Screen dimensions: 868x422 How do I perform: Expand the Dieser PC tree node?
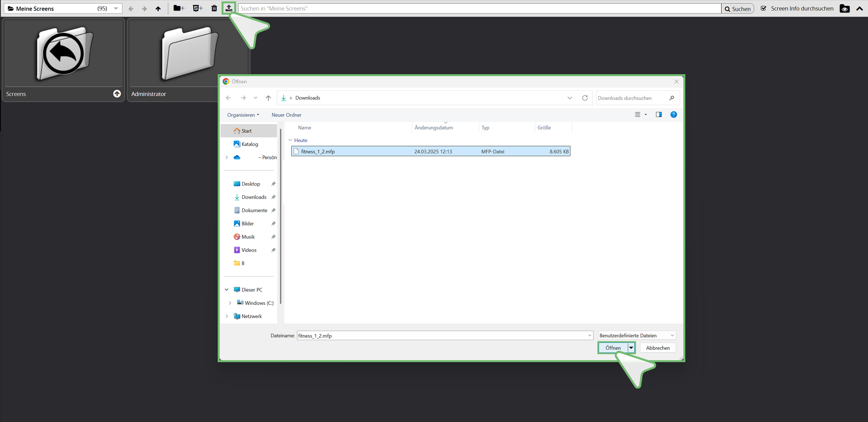point(227,290)
